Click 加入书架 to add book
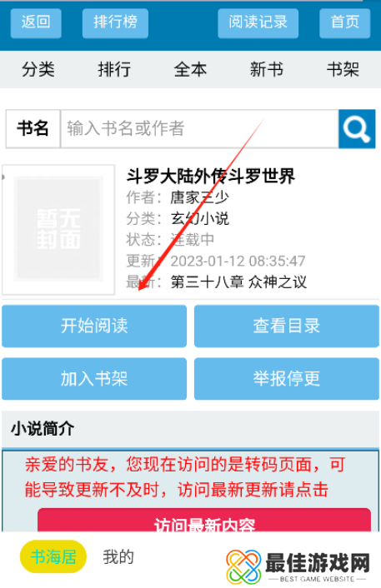Viewport: 381px width, 588px height. coord(94,379)
